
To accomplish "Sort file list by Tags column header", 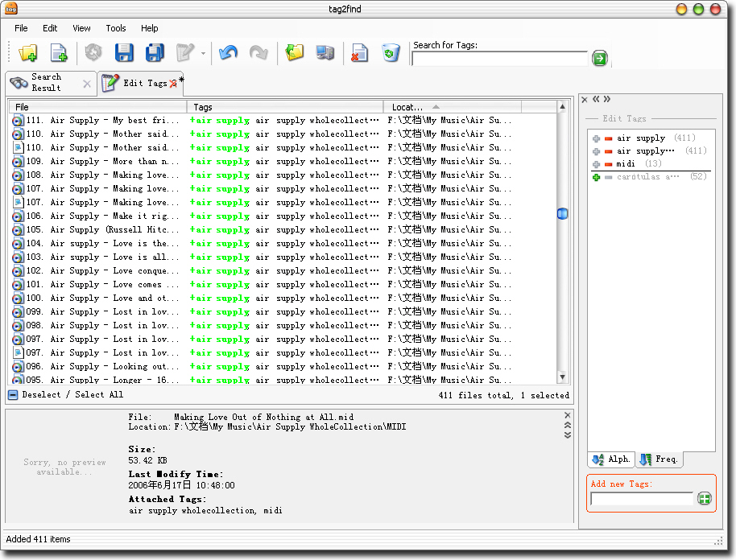I will click(x=285, y=107).
